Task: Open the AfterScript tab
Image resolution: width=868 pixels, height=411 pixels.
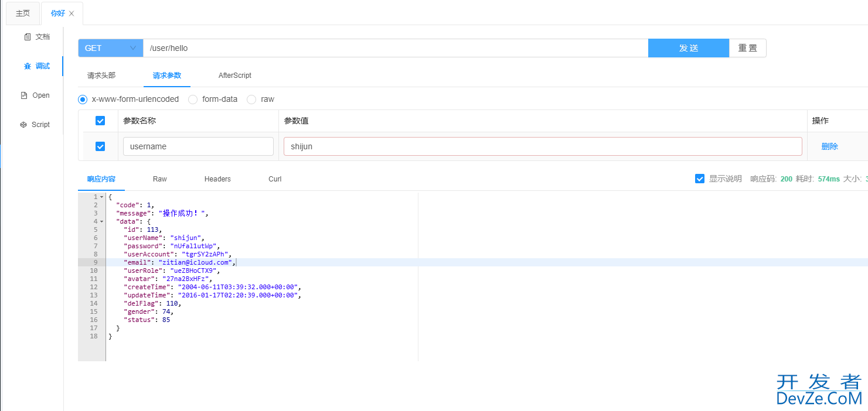Action: [x=235, y=76]
